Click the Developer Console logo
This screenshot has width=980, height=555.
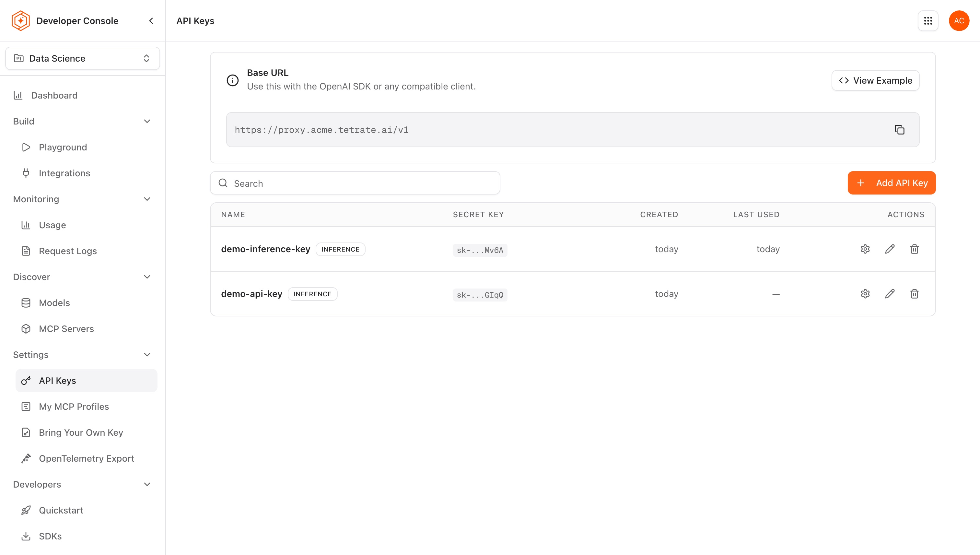click(x=20, y=20)
